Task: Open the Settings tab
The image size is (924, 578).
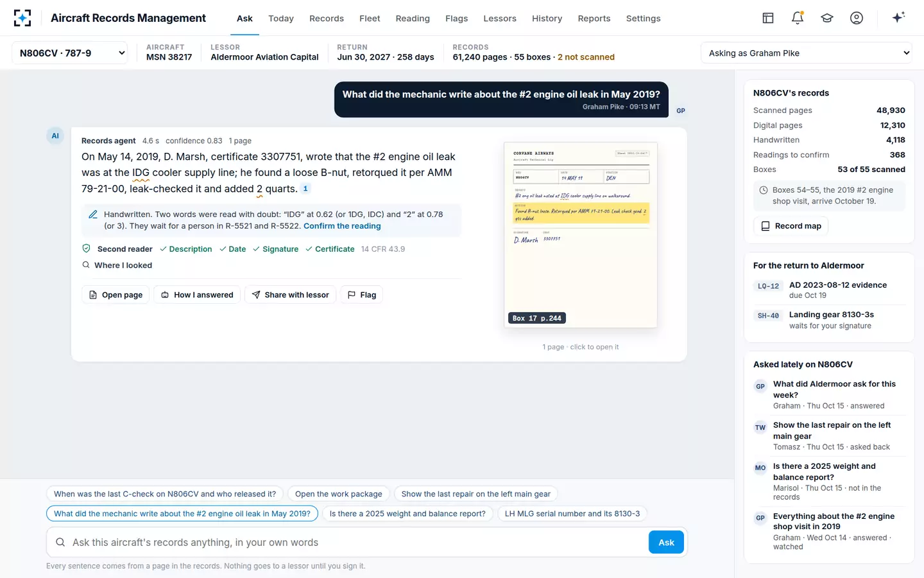Action: 644,18
